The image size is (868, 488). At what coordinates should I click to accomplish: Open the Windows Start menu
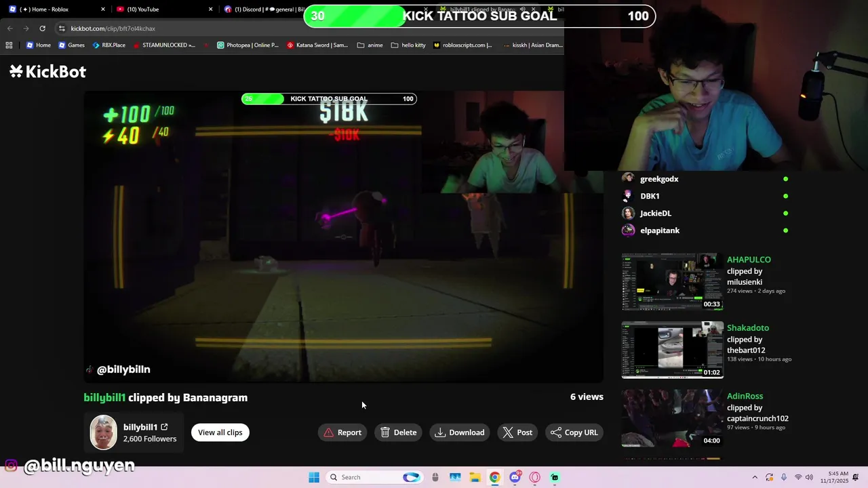[314, 477]
